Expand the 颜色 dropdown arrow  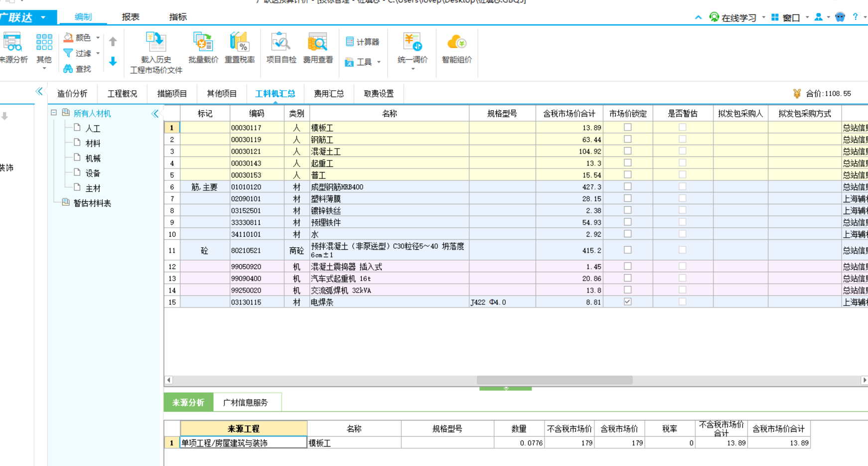point(98,38)
